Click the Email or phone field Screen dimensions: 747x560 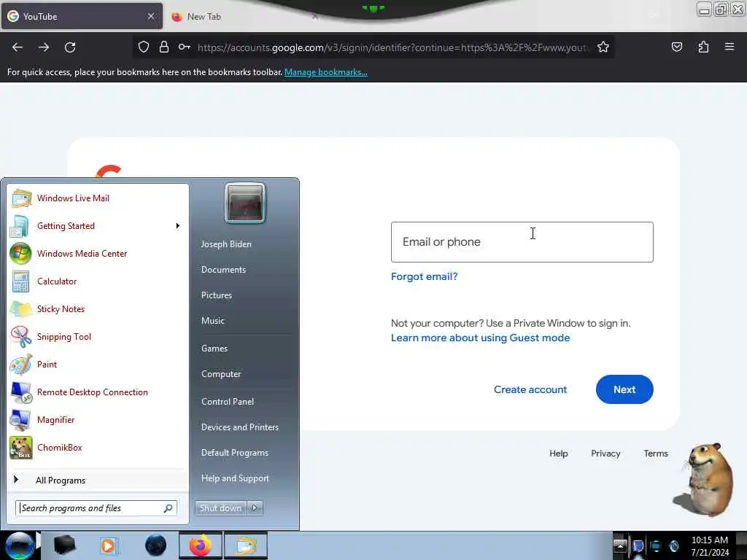[522, 242]
